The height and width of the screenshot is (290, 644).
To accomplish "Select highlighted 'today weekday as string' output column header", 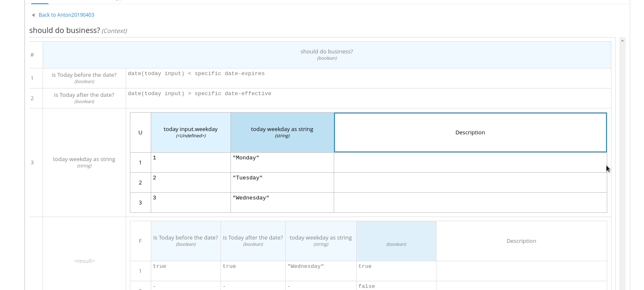I will coord(282,132).
